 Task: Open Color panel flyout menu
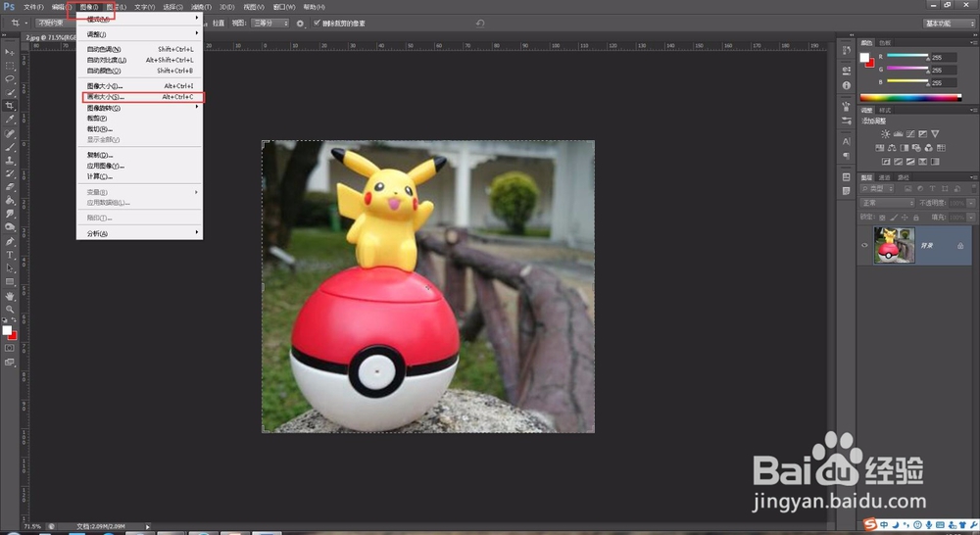[974, 42]
